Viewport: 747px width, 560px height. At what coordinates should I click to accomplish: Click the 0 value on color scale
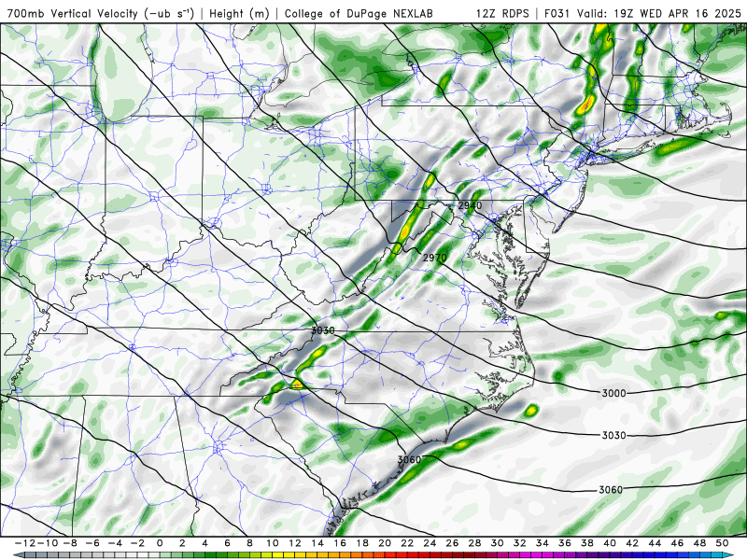160,543
